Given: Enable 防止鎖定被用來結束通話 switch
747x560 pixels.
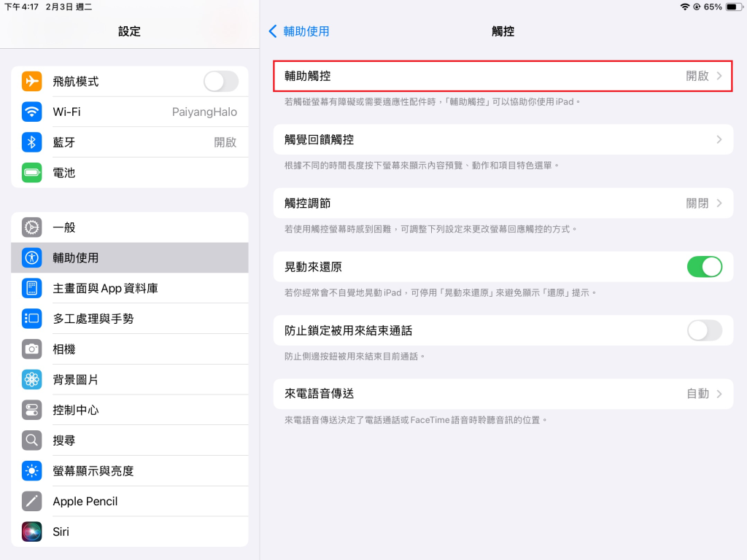Looking at the screenshot, I should pyautogui.click(x=704, y=330).
